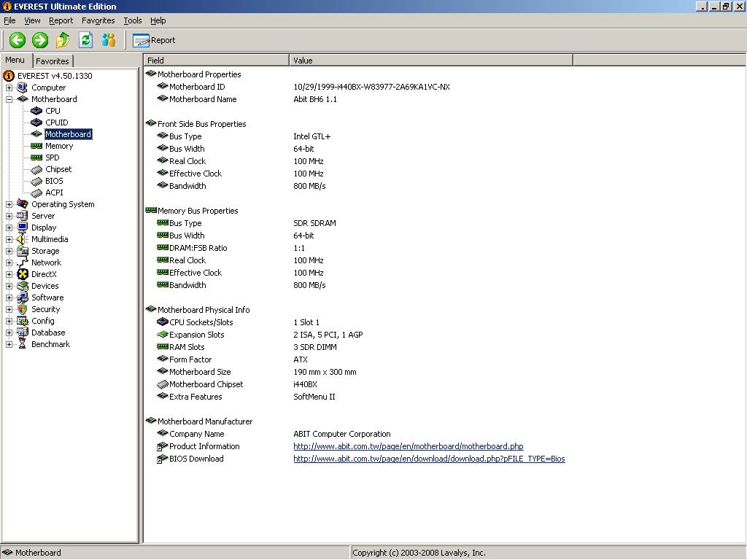Click the Display monitor icon
Image resolution: width=747 pixels, height=560 pixels.
(23, 227)
